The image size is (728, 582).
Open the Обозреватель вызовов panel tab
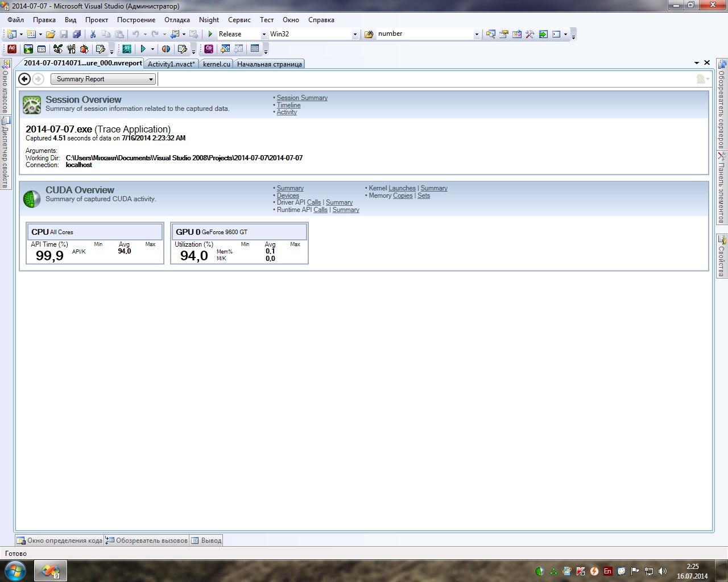click(x=147, y=541)
